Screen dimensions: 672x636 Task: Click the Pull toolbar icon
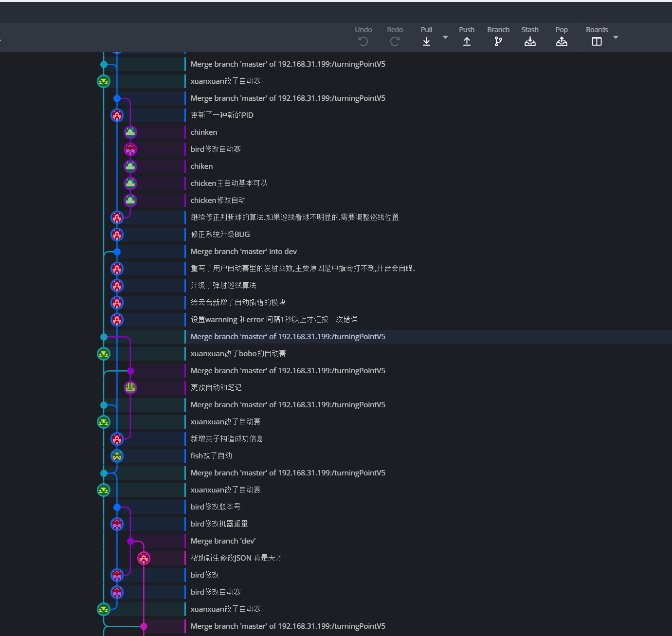pos(426,41)
